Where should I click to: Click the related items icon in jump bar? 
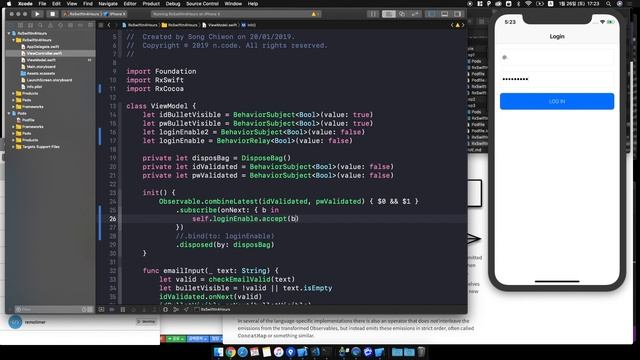(x=101, y=25)
